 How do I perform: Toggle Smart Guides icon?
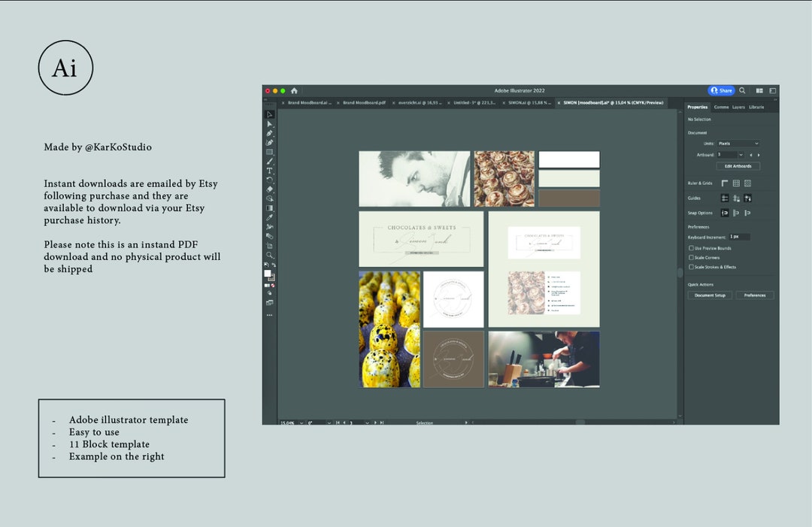748,198
